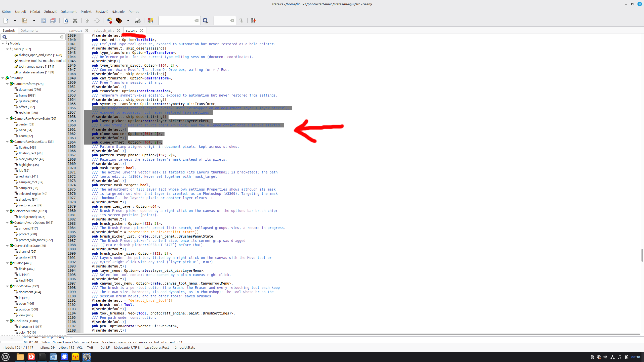Open the terminal from the taskbar
Image resolution: width=644 pixels, height=362 pixels.
(x=42, y=357)
